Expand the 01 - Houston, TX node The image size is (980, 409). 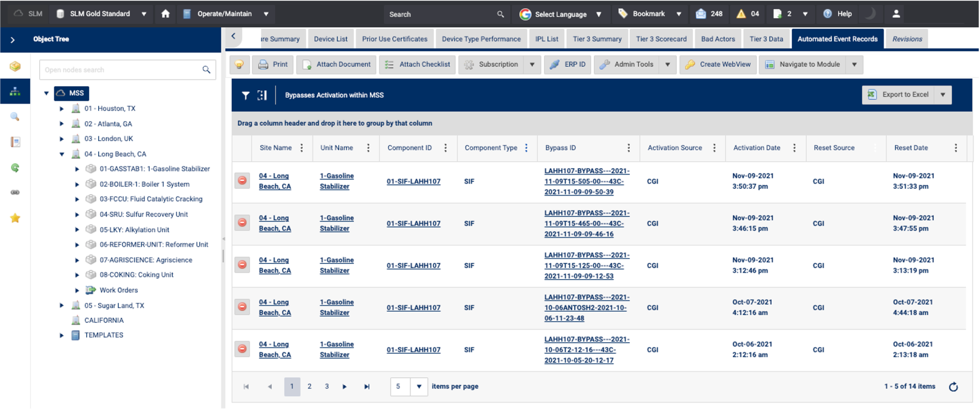[x=62, y=109]
